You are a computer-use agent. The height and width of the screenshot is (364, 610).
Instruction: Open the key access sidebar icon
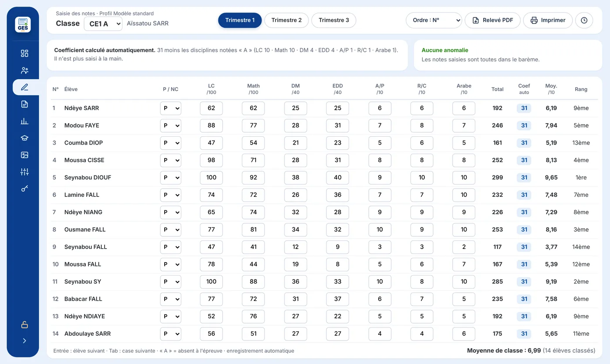click(24, 189)
